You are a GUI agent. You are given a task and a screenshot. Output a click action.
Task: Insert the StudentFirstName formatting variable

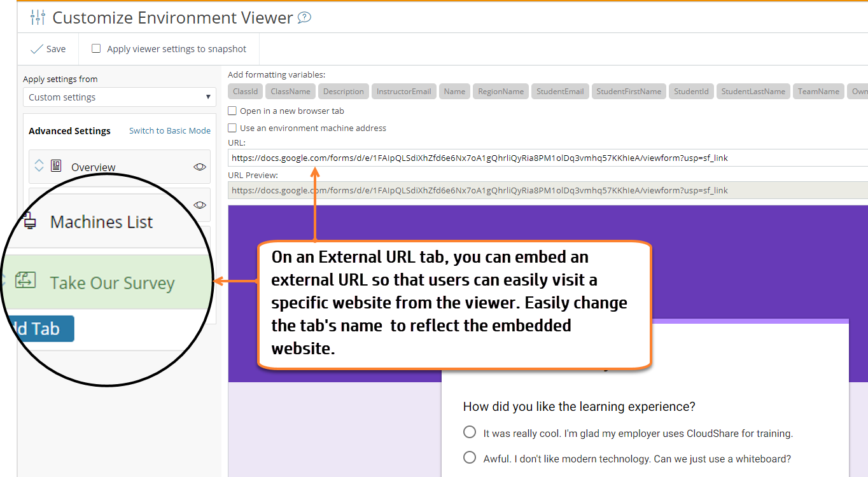pyautogui.click(x=629, y=91)
